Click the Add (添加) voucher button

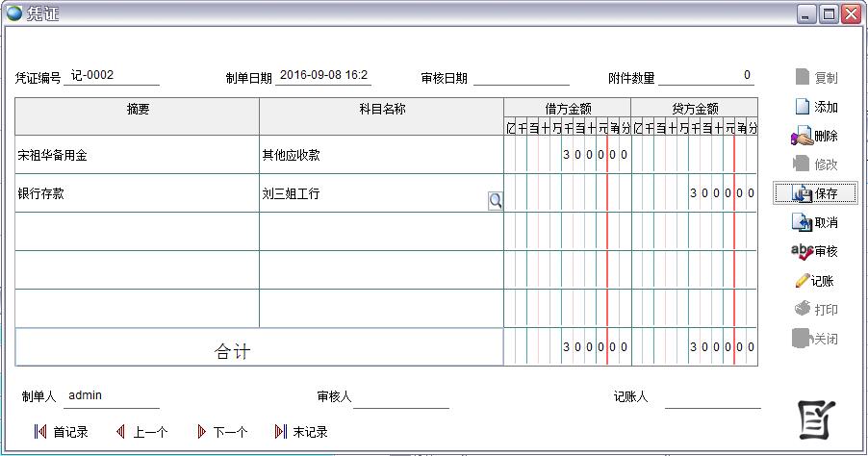(815, 107)
